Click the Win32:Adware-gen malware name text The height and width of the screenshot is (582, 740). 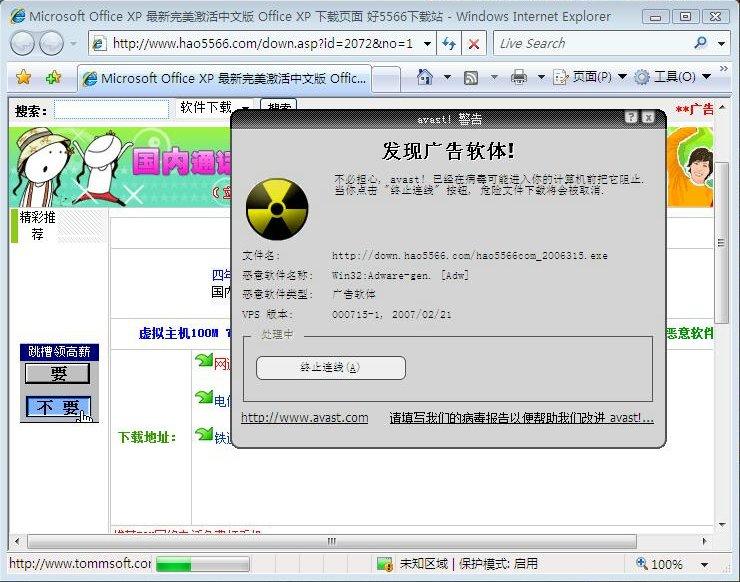tap(400, 275)
